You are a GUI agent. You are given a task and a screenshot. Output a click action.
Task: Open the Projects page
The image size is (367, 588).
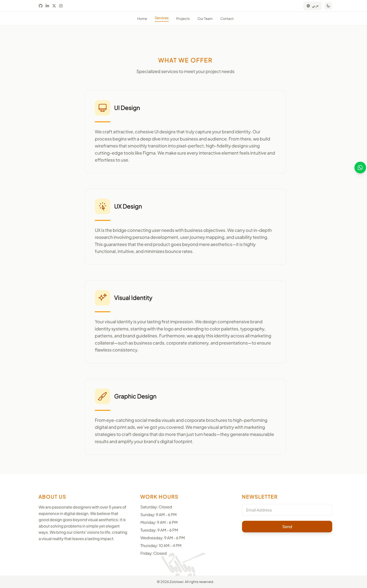pyautogui.click(x=183, y=19)
